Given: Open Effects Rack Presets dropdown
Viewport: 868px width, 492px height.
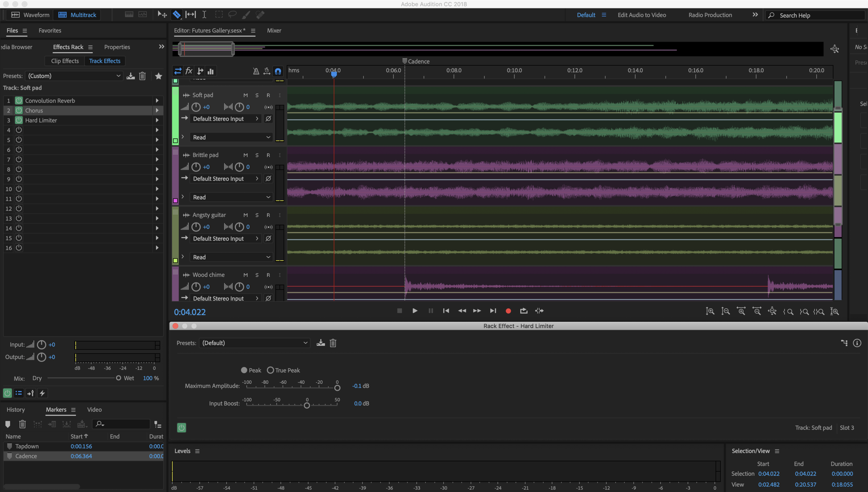Looking at the screenshot, I should coord(74,76).
